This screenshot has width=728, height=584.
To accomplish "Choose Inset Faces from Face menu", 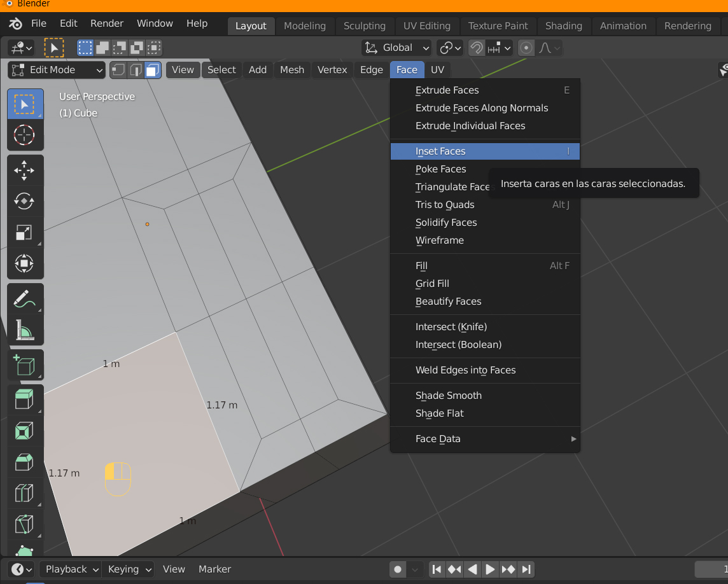I will point(485,151).
